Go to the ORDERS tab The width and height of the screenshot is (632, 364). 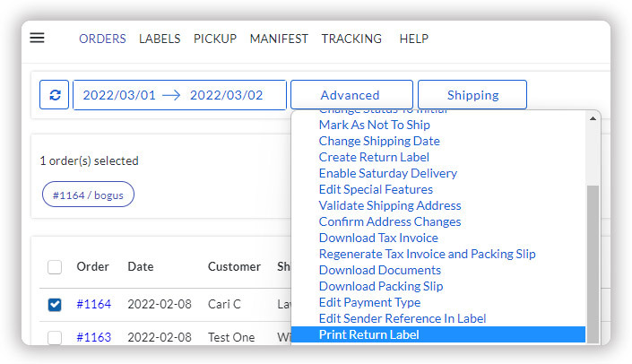point(102,39)
